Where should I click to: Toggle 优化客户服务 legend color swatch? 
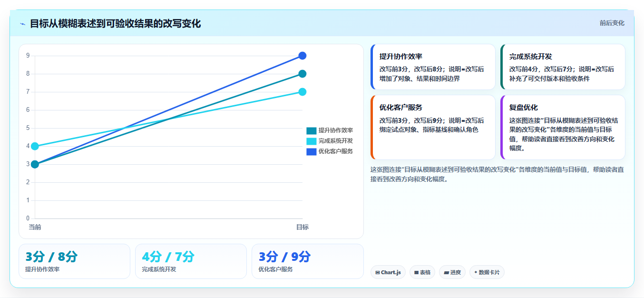click(311, 151)
